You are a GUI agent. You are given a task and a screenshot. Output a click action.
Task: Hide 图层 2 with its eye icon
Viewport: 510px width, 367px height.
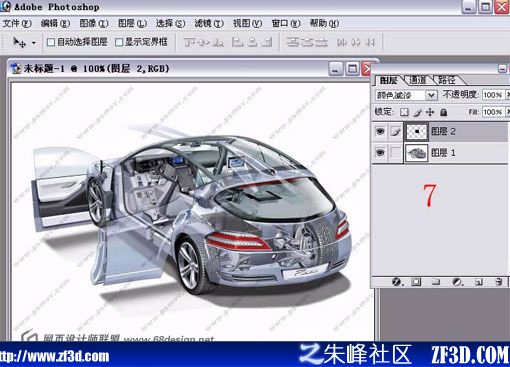[380, 131]
